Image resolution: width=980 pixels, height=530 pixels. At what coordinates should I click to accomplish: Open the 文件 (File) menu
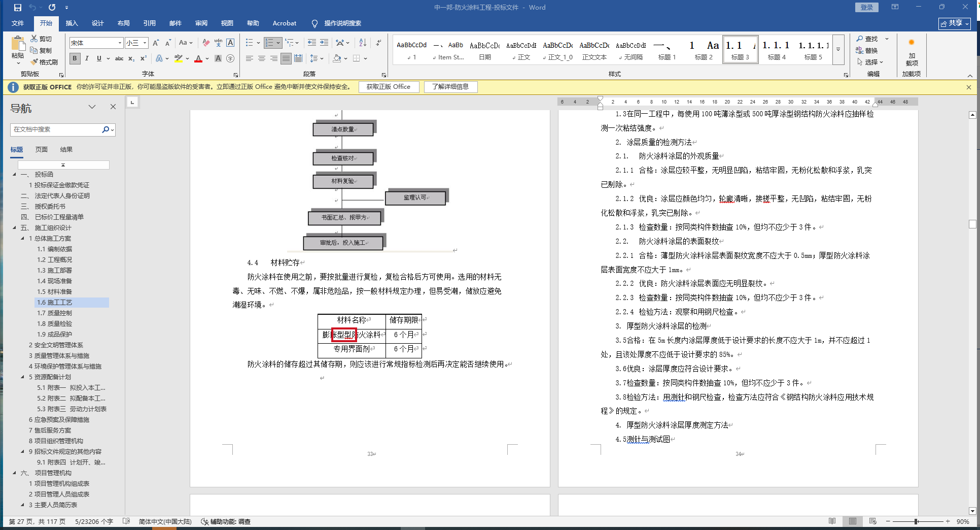click(x=18, y=23)
